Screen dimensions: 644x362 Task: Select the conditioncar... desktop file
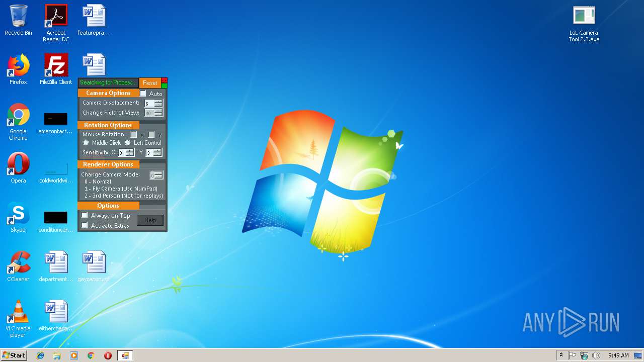56,221
